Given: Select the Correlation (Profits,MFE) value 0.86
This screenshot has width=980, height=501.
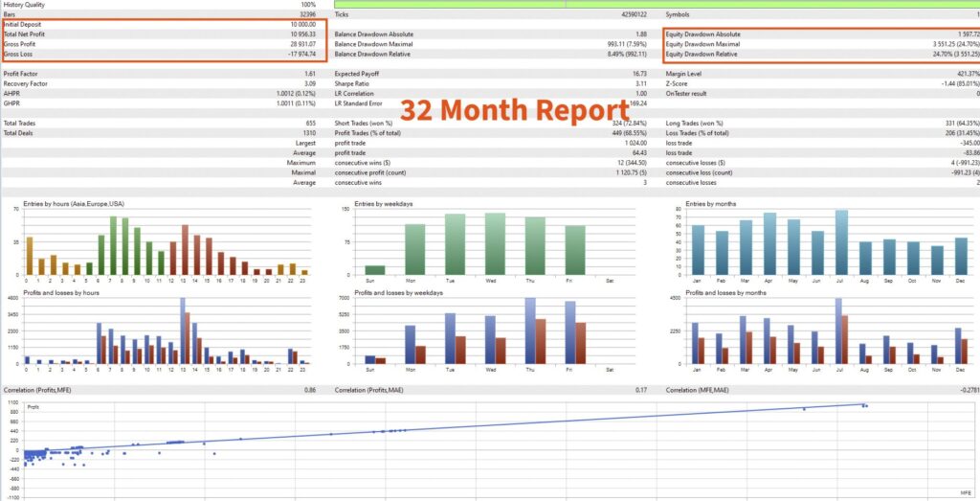Looking at the screenshot, I should point(310,390).
